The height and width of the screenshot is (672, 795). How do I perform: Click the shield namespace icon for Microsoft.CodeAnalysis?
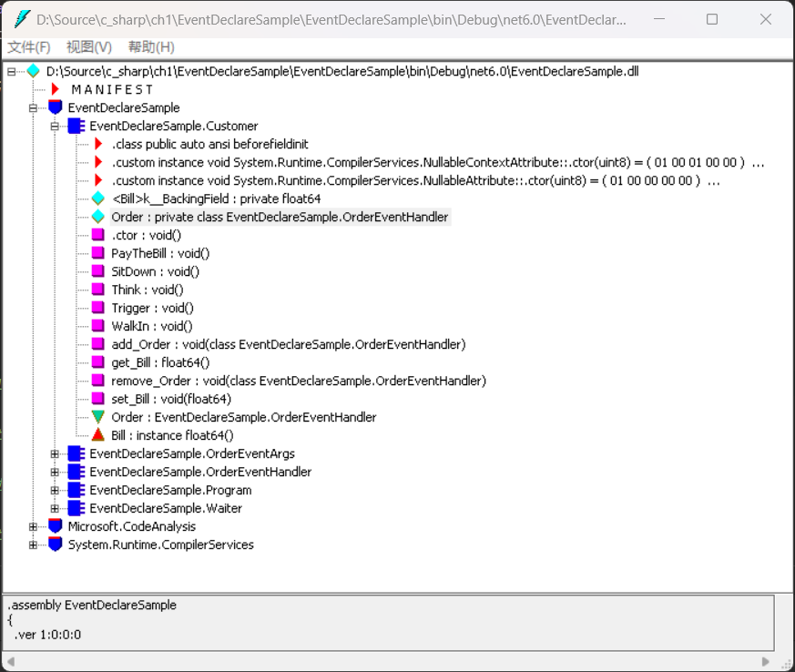[55, 526]
